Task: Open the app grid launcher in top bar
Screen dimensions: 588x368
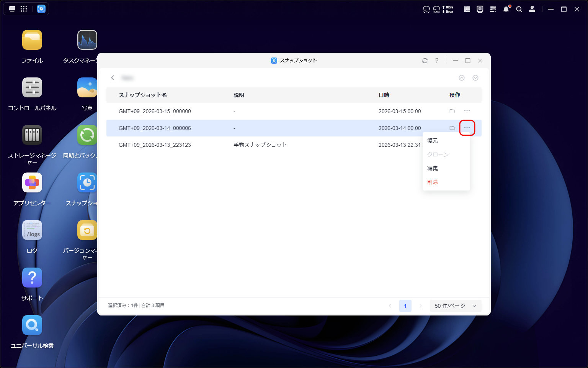Action: (x=24, y=9)
